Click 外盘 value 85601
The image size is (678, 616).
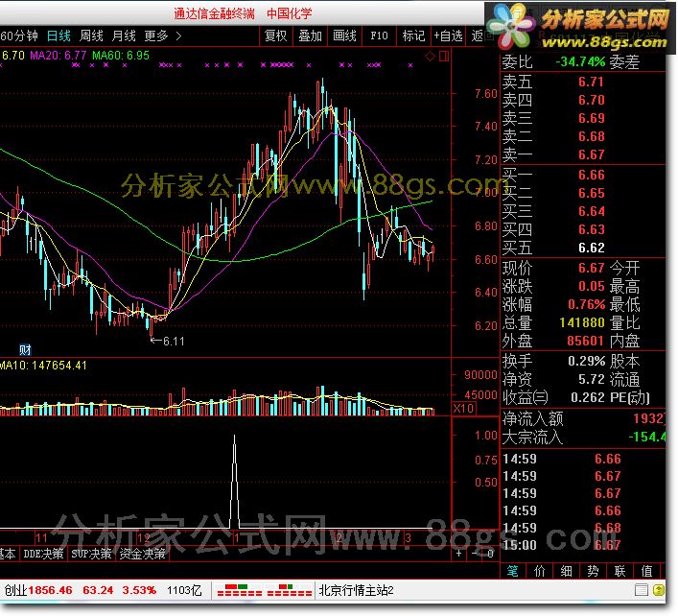point(585,341)
